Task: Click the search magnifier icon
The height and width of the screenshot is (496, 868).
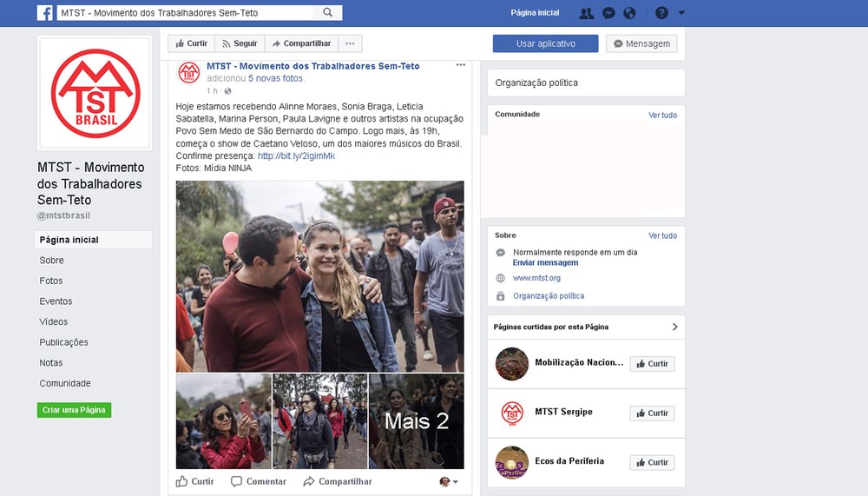Action: [327, 13]
